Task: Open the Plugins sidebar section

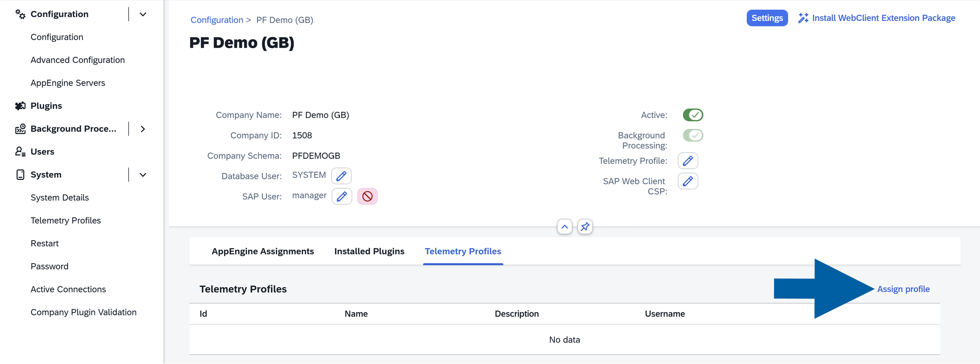Action: [x=46, y=106]
